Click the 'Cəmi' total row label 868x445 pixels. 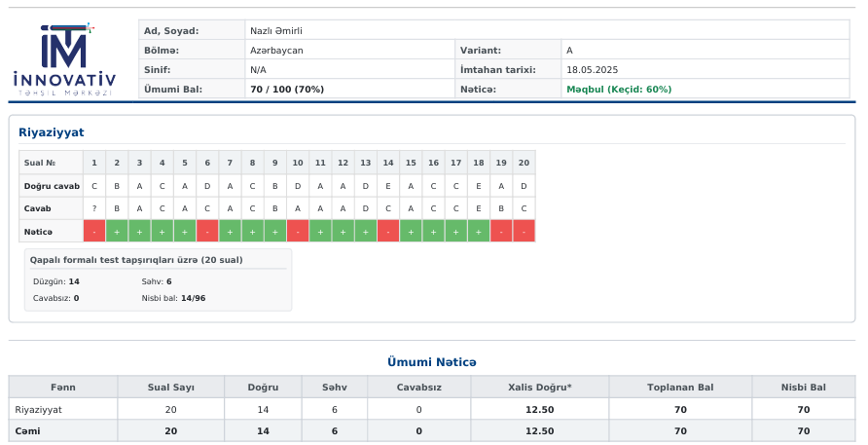(x=27, y=431)
